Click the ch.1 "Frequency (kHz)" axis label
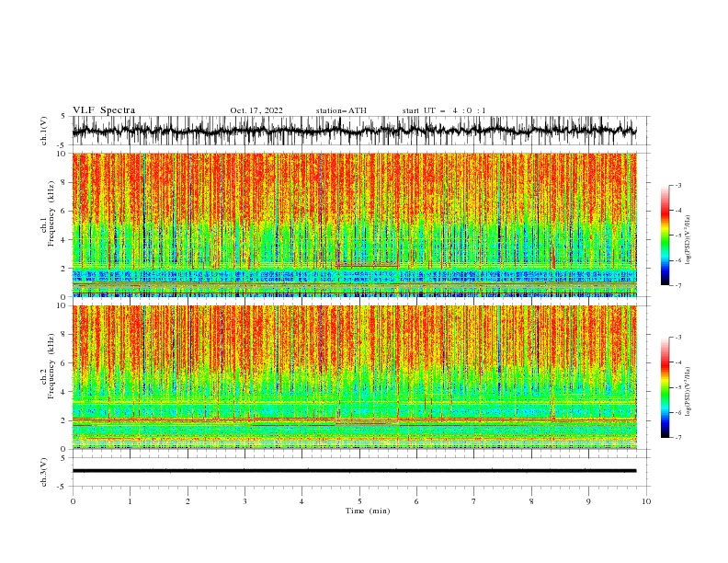 point(51,213)
